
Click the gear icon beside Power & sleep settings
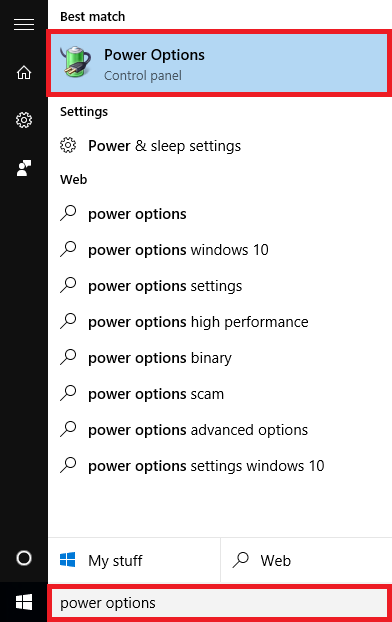pos(68,145)
